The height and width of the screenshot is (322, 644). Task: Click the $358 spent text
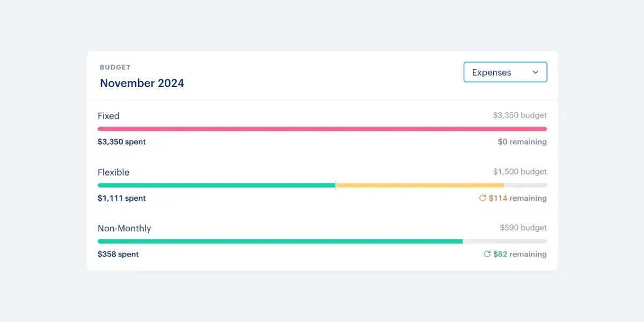(x=118, y=254)
